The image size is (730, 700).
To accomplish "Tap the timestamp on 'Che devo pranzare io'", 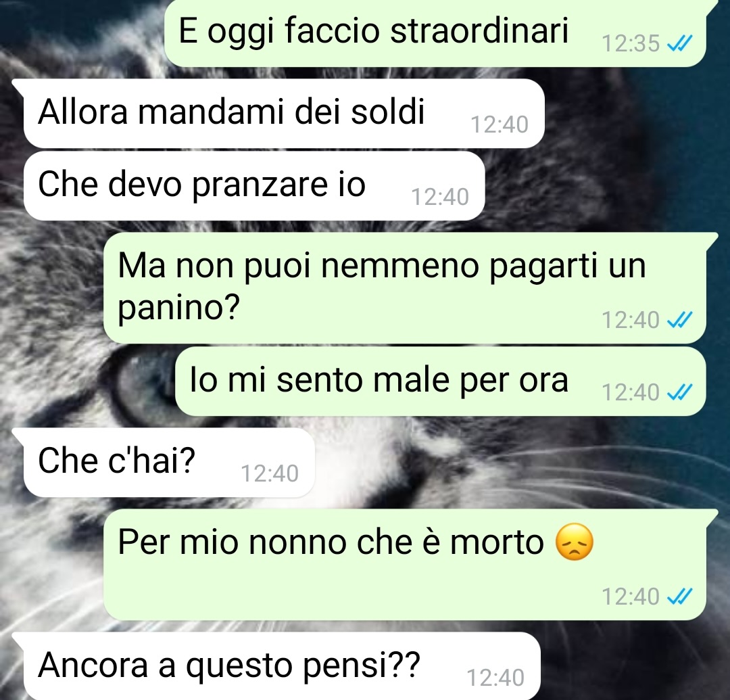I will [x=440, y=197].
